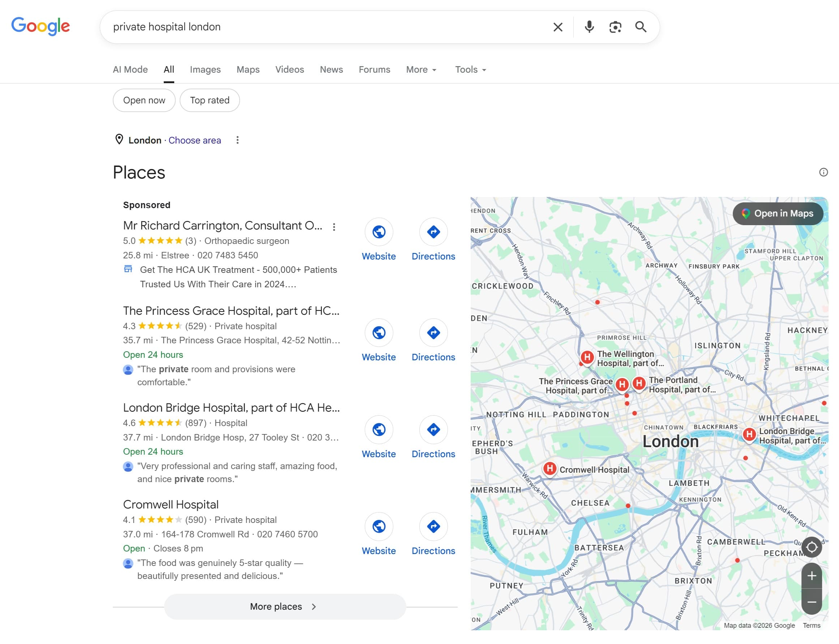Click Directions icon for Princess Grace Hospital
Viewport: 839px width, 644px height.
433,333
